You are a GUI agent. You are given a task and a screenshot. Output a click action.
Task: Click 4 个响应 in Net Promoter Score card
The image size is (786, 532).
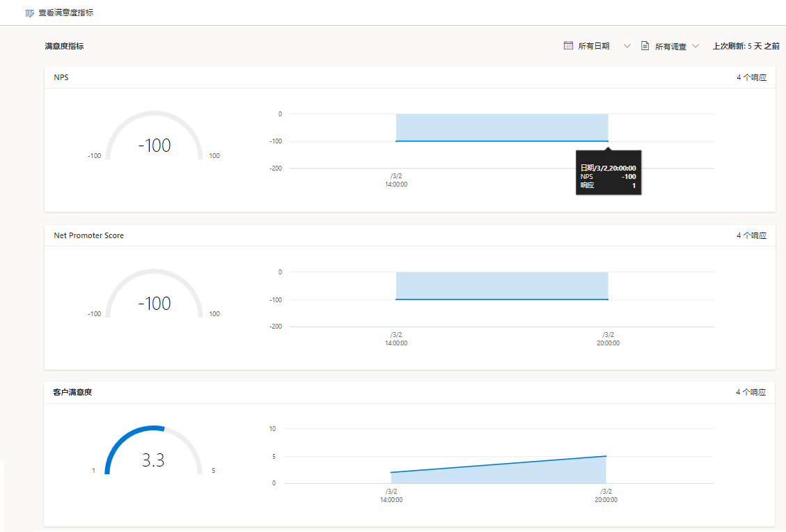(x=751, y=235)
